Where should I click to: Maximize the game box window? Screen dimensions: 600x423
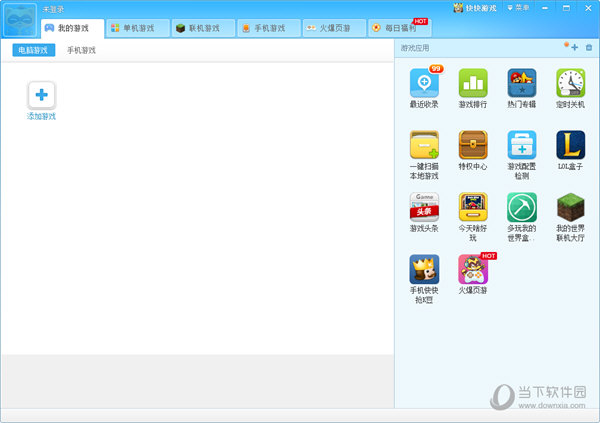(x=566, y=8)
